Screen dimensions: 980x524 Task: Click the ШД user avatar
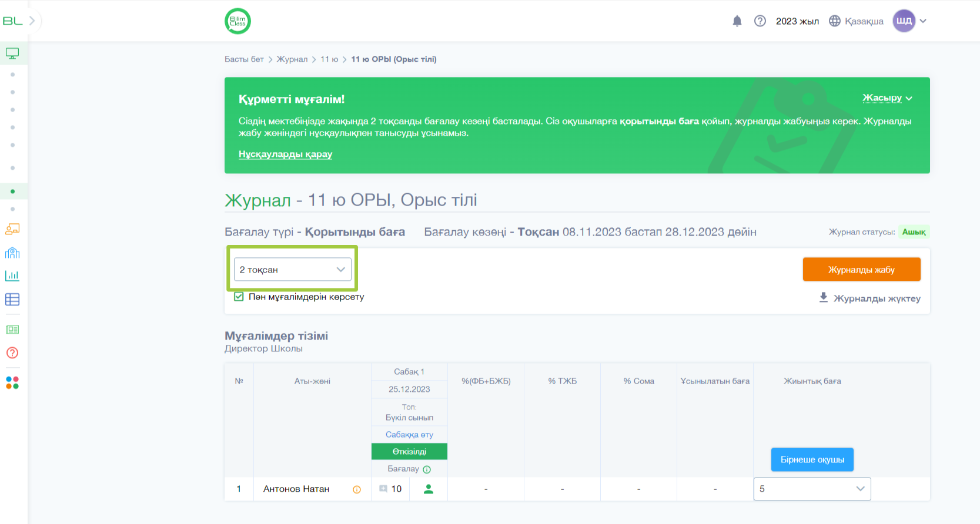904,21
